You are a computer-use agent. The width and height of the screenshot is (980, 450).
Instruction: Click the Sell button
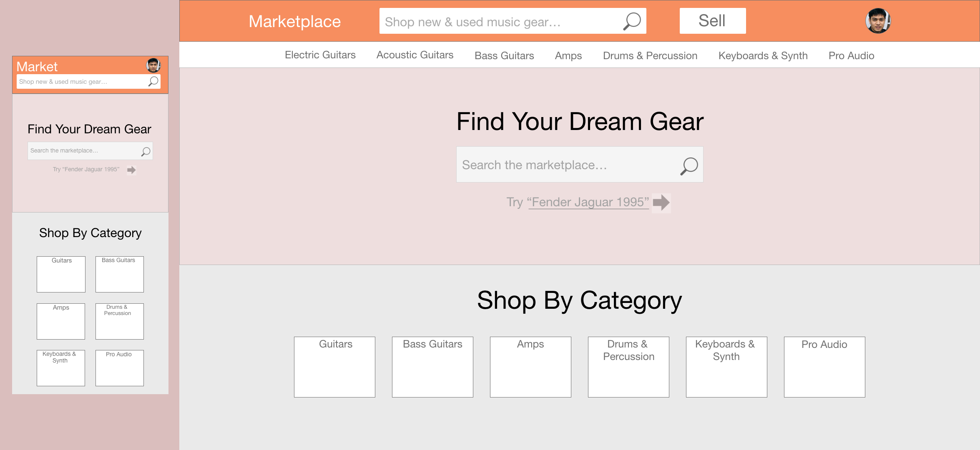pyautogui.click(x=713, y=21)
